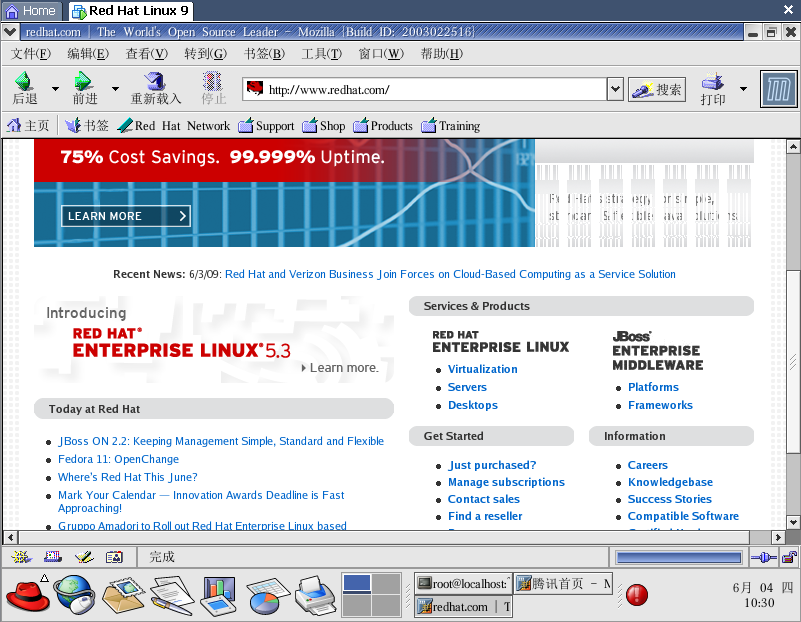Image resolution: width=801 pixels, height=622 pixels.
Task: Expand the Forward button history dropdown
Action: pyautogui.click(x=115, y=89)
